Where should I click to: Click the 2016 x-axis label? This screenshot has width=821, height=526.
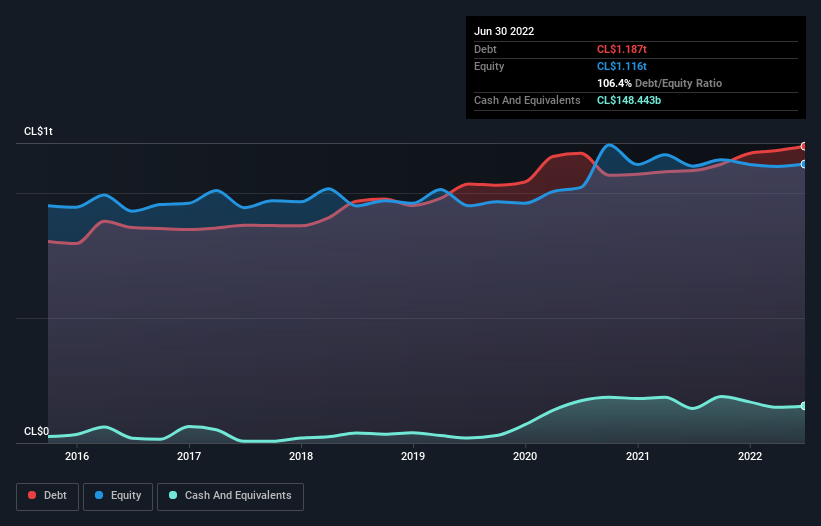(77, 456)
